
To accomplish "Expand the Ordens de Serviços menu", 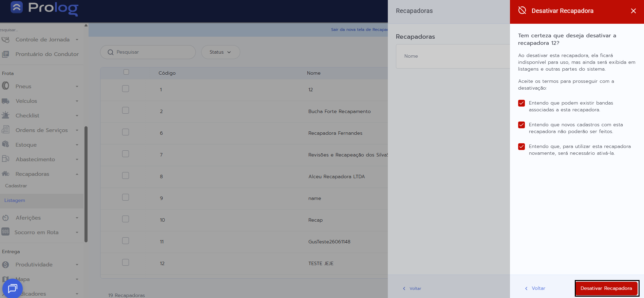I will pyautogui.click(x=41, y=130).
